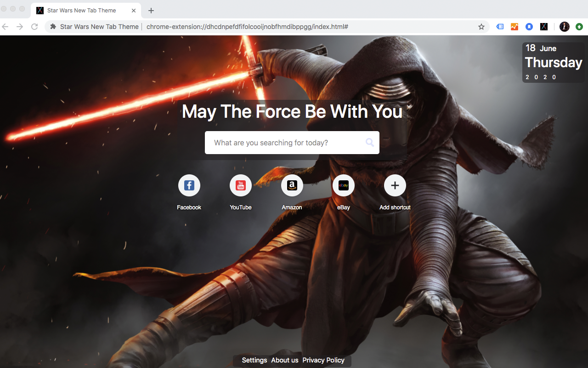Open the eBay shortcut icon
Image resolution: width=588 pixels, height=368 pixels.
tap(344, 185)
